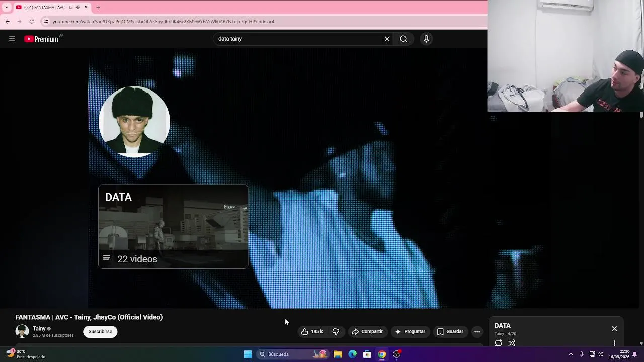Open the YouTube hamburger guide menu
This screenshot has height=362, width=644.
coord(12,39)
